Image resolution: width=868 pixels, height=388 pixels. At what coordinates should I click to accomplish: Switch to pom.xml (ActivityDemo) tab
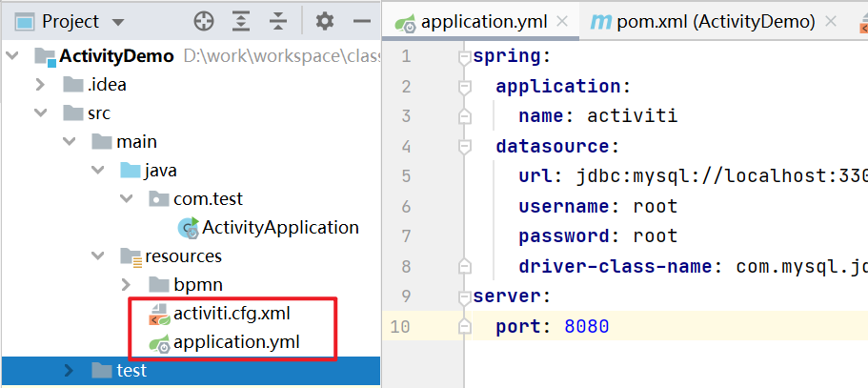(x=702, y=22)
